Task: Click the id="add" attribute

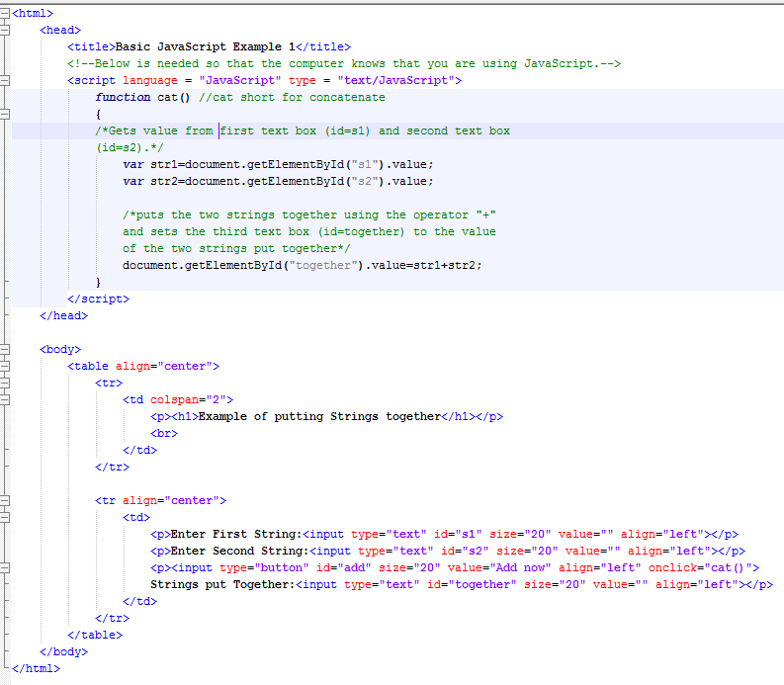Action: (x=344, y=568)
